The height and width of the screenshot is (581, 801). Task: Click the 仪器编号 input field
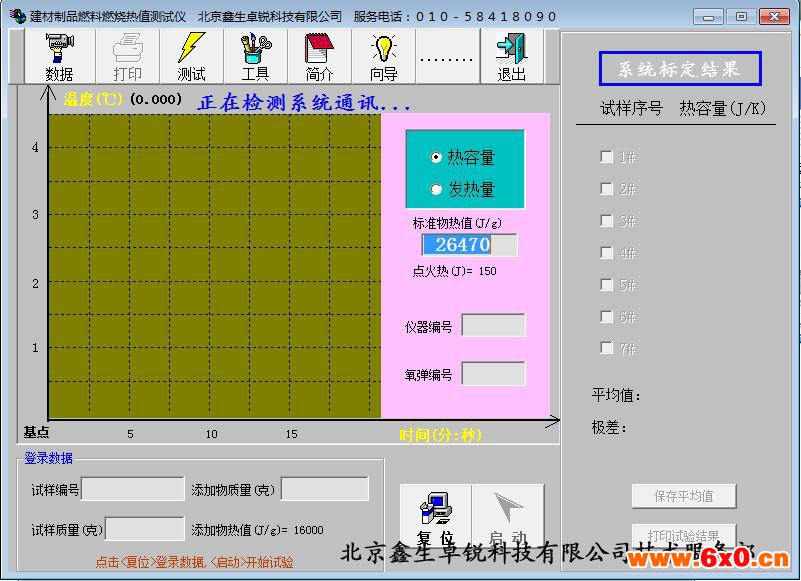pos(493,326)
